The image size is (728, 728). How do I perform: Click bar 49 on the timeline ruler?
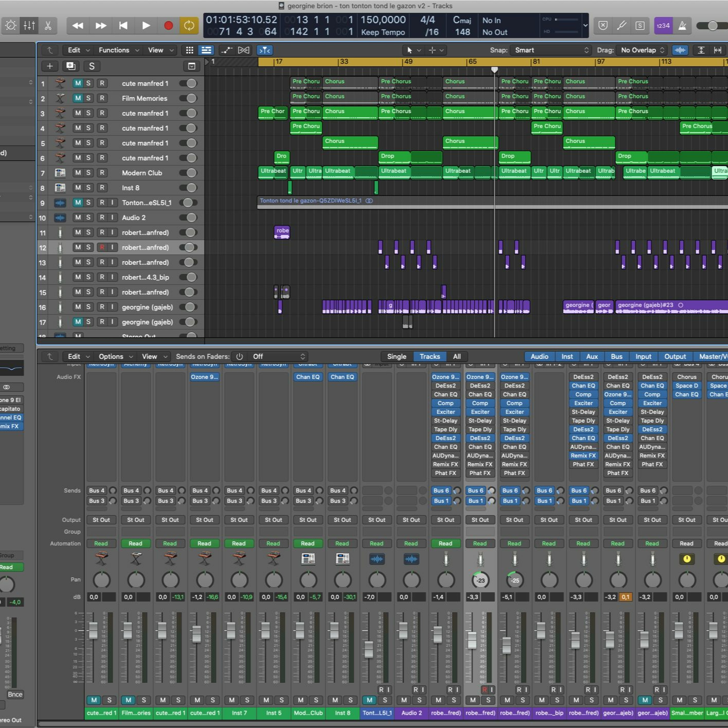[408, 61]
